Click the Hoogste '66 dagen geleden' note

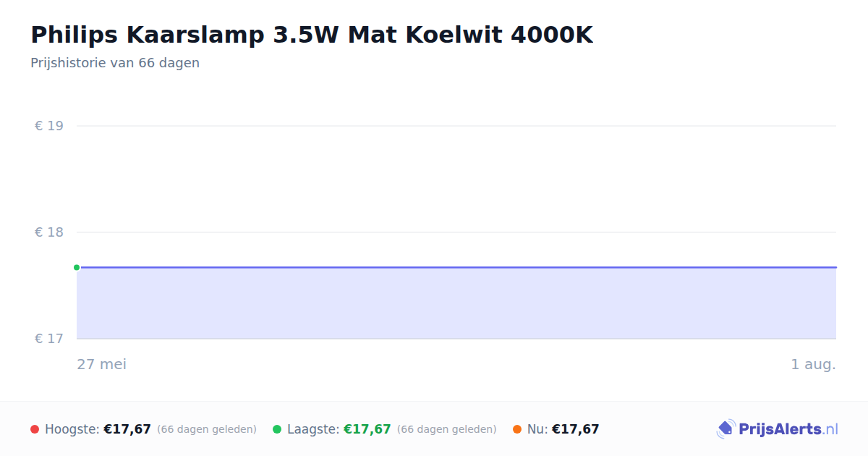click(x=207, y=429)
